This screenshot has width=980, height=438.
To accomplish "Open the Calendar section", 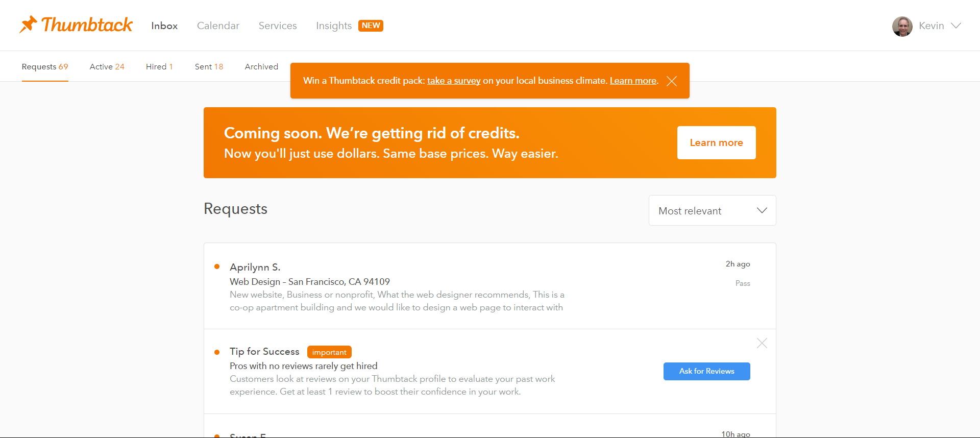I will coord(218,26).
